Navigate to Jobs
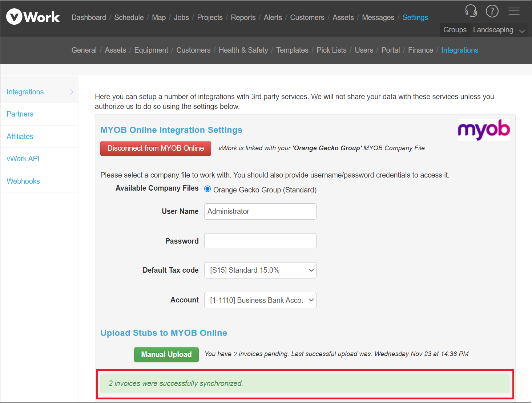Viewport: 532px width, 403px height. click(x=181, y=17)
